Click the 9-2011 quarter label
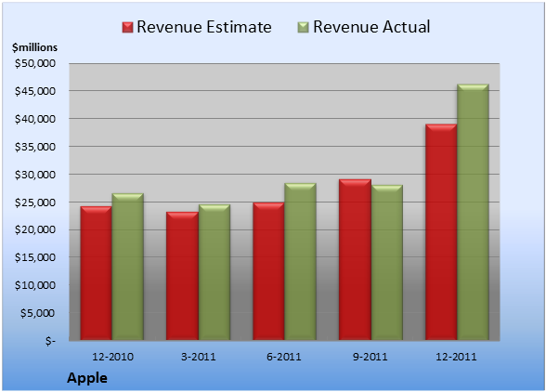Image resolution: width=546 pixels, height=392 pixels. (370, 357)
